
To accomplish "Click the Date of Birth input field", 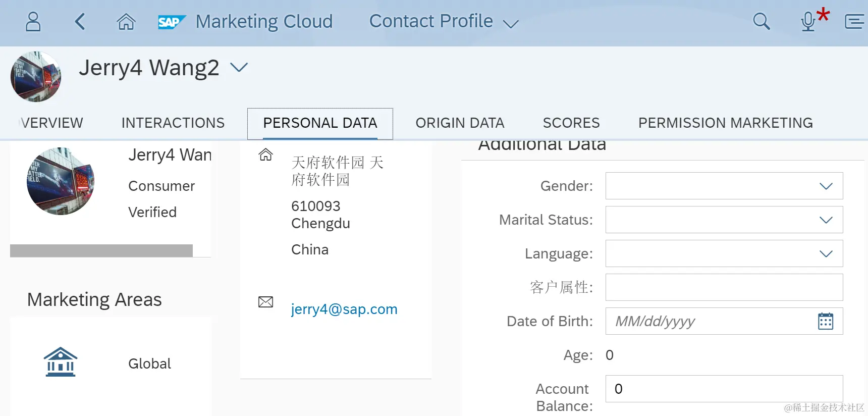I will (724, 321).
